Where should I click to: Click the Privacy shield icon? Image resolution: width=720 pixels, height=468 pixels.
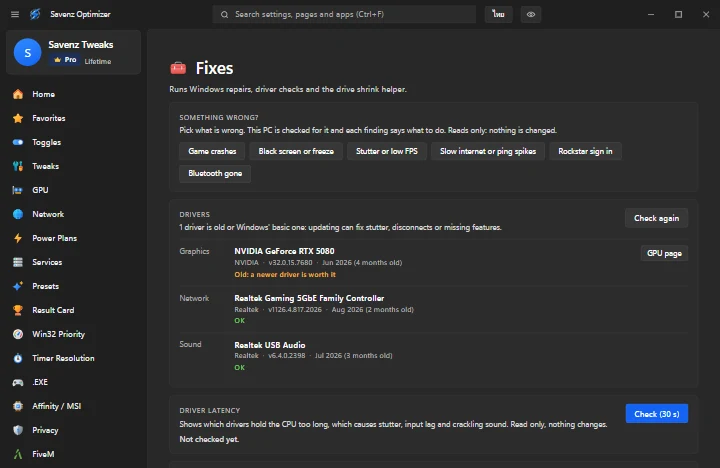click(x=18, y=430)
